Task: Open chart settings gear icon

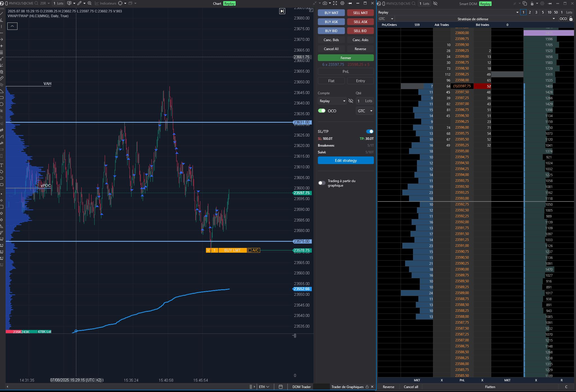Action: point(342,3)
